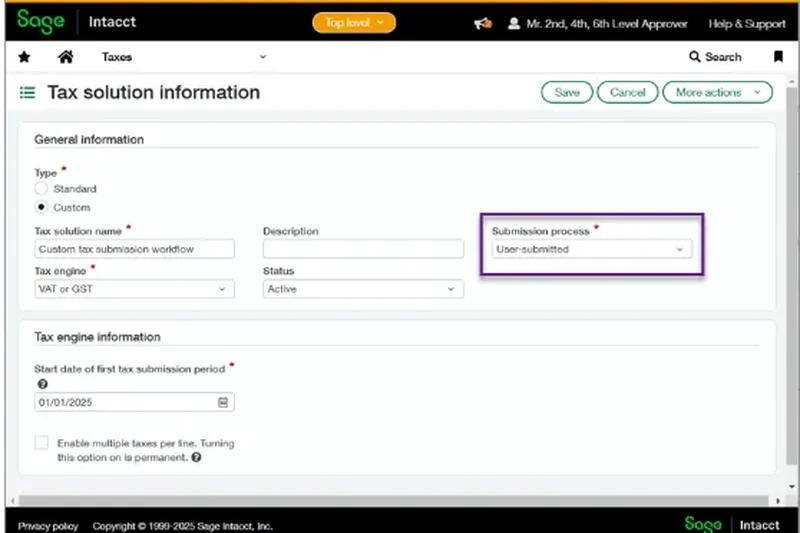Click the scroll right arrow
The height and width of the screenshot is (533, 800).
[x=778, y=501]
